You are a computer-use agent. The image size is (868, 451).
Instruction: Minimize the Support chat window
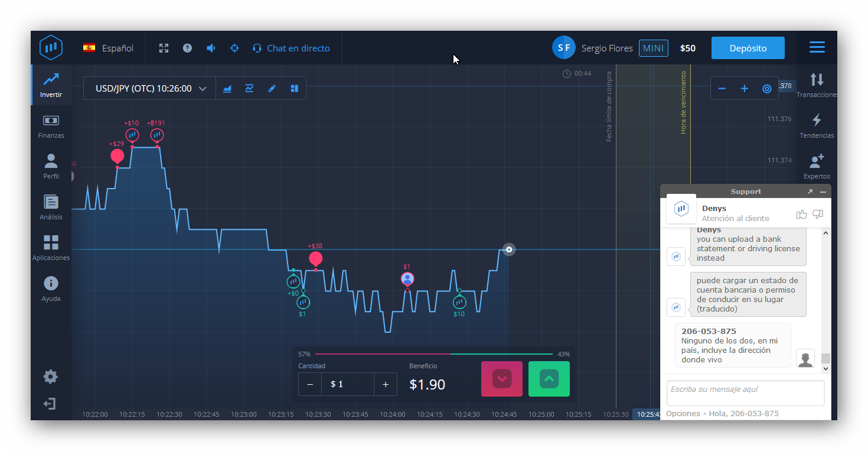click(823, 192)
